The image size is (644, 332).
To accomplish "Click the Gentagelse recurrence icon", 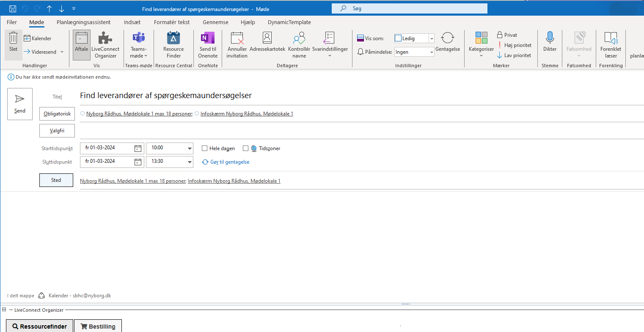I will pos(447,39).
